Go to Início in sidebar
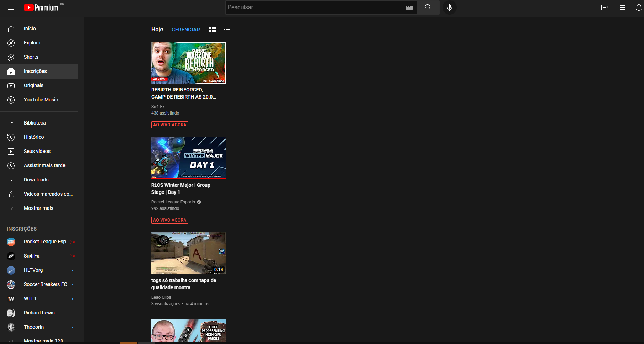The width and height of the screenshot is (644, 344). point(39,28)
